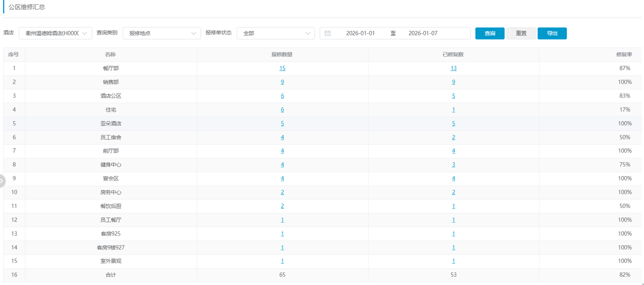644x285 pixels.
Task: Click the start date 2026-01-01 field
Action: (x=360, y=33)
